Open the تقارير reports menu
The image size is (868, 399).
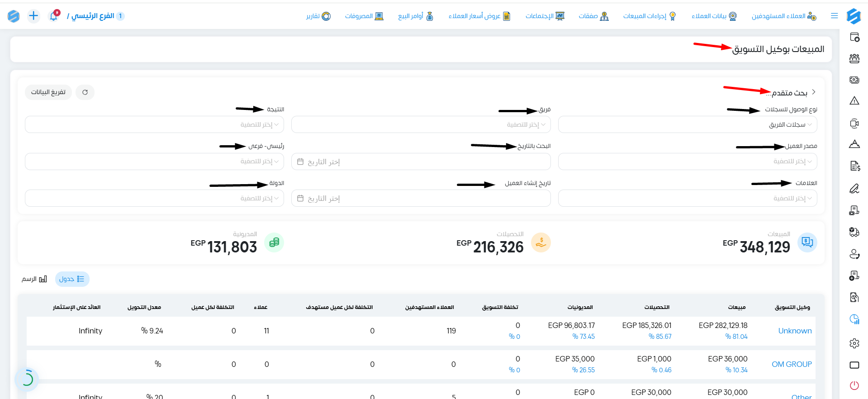coord(318,16)
